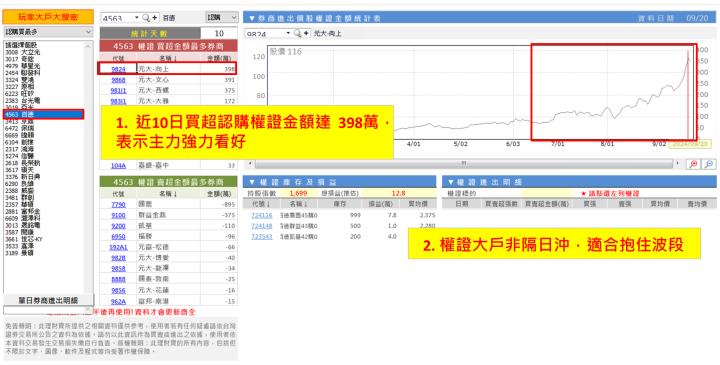The width and height of the screenshot is (720, 365).
Task: Open the 認購 type dropdown
Action: pyautogui.click(x=222, y=17)
